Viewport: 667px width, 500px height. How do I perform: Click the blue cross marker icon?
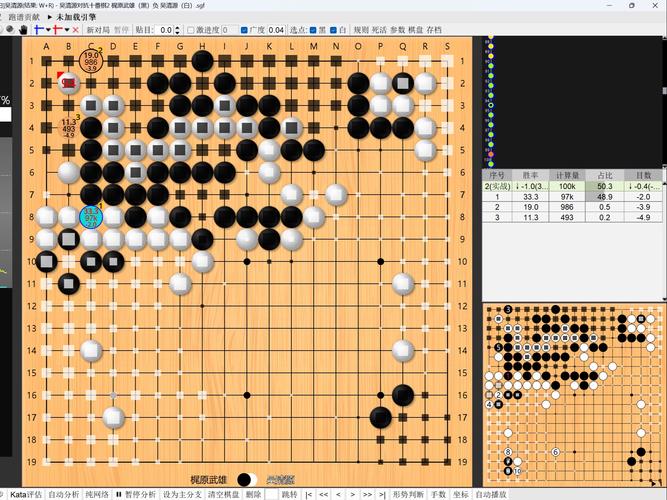point(39,30)
